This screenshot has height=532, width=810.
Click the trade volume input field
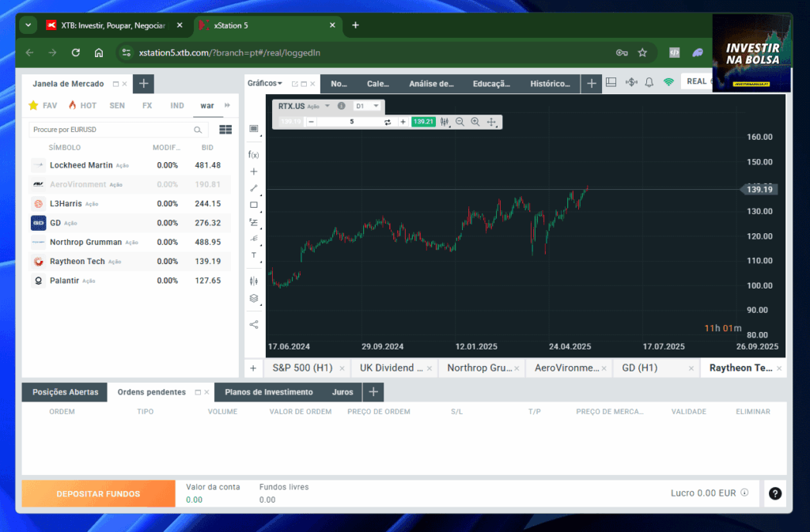pyautogui.click(x=352, y=122)
